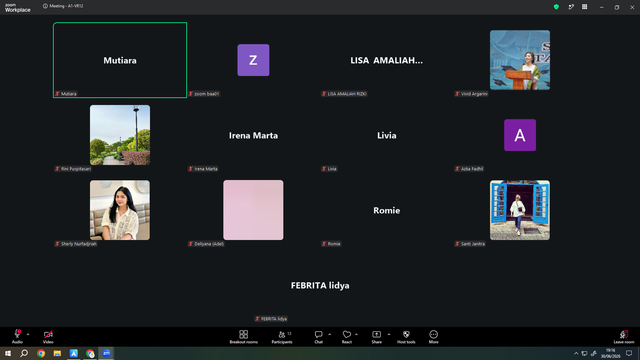Open audio options arrow next to Audio
The width and height of the screenshot is (640, 360).
point(28,334)
